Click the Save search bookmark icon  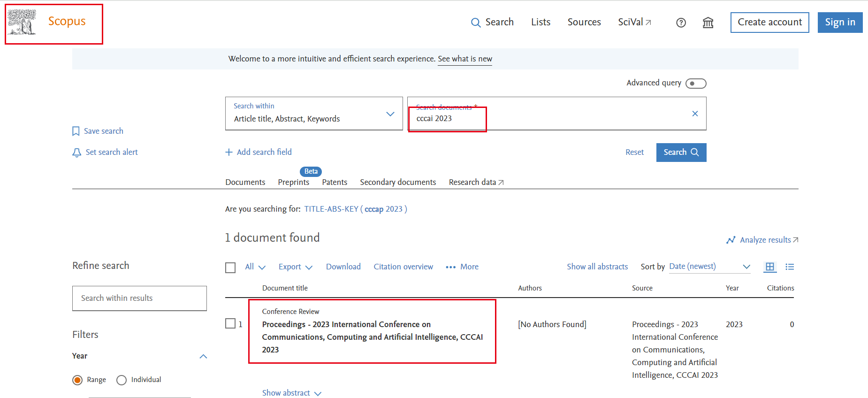[76, 131]
